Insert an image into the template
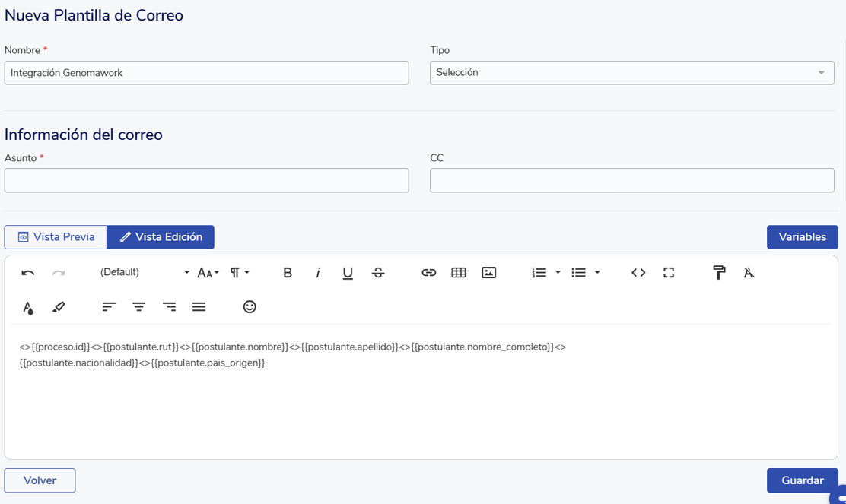Viewport: 846px width, 504px height. pos(489,273)
